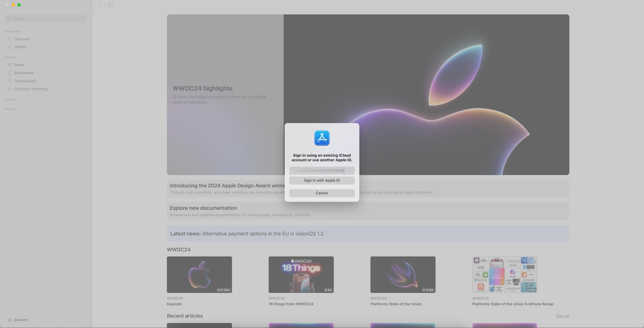Click the WWDC24 section heading
The height and width of the screenshot is (328, 644).
pyautogui.click(x=179, y=250)
